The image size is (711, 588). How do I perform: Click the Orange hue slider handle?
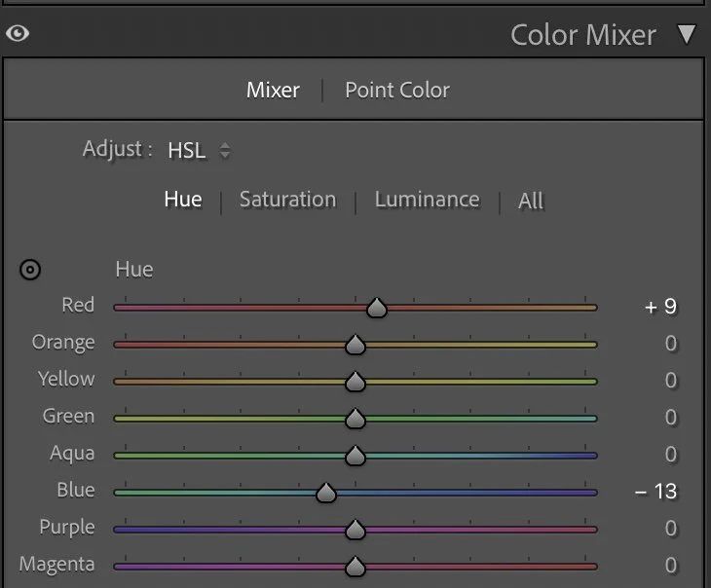pyautogui.click(x=355, y=345)
